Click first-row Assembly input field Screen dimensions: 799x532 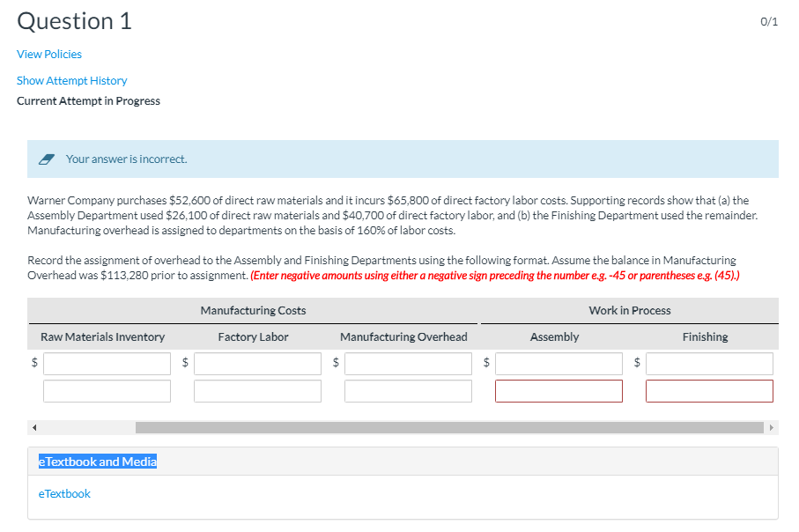tap(559, 364)
